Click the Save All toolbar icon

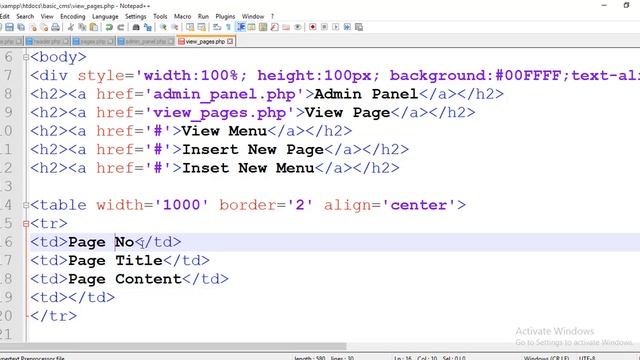(x=21, y=27)
